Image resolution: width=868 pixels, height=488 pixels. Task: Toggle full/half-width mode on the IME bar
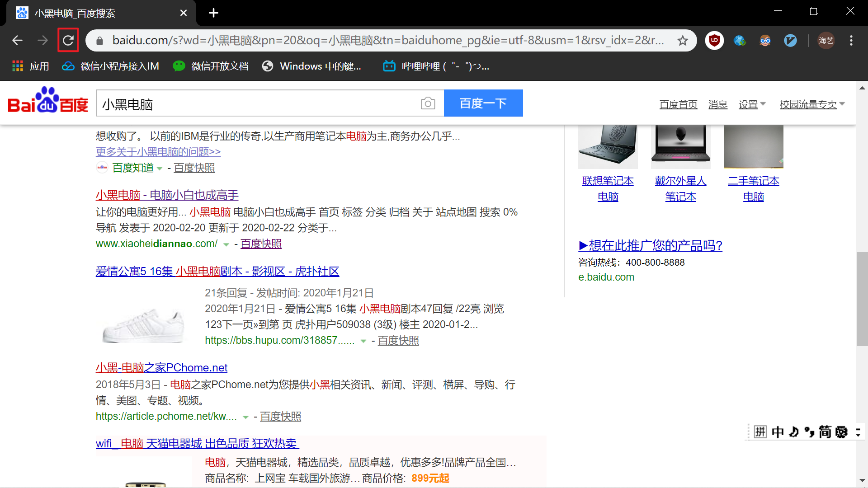coord(793,432)
